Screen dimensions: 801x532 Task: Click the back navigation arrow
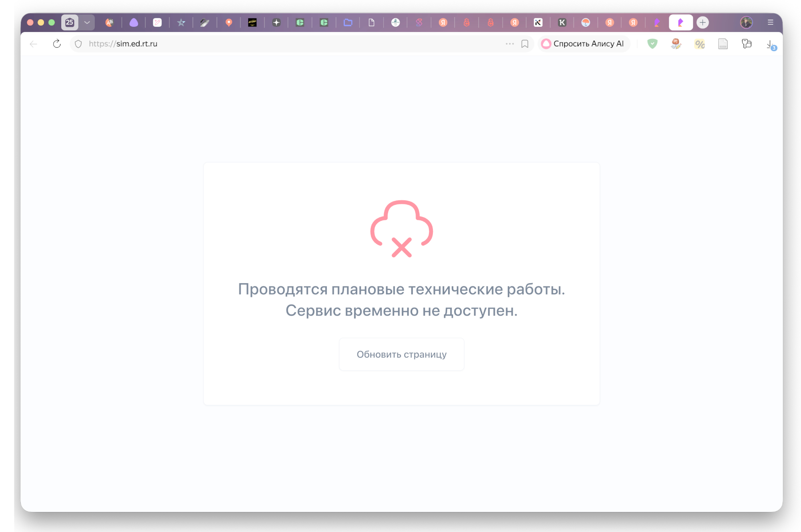pyautogui.click(x=34, y=44)
